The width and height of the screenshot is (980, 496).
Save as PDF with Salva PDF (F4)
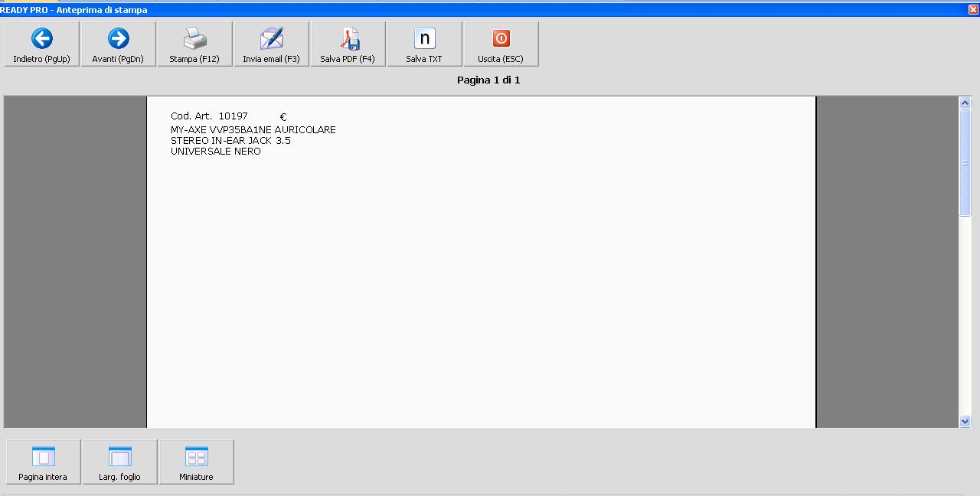[348, 44]
